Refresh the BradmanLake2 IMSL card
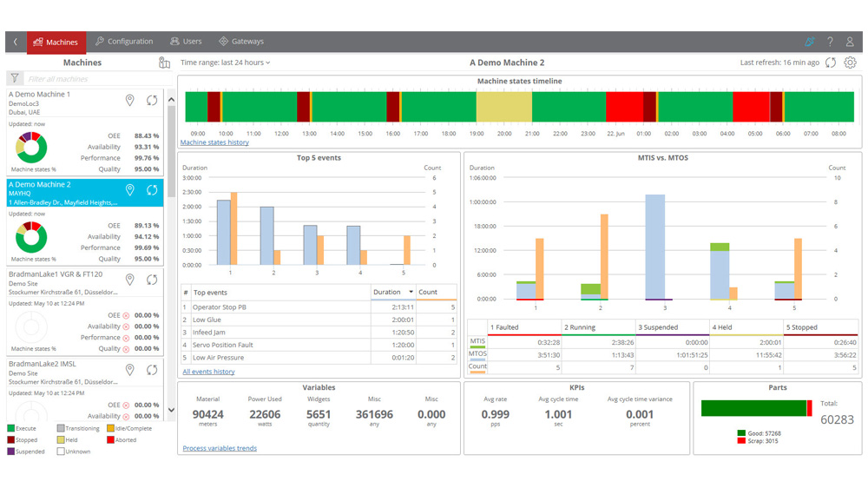Image resolution: width=868 pixels, height=488 pixels. (152, 370)
